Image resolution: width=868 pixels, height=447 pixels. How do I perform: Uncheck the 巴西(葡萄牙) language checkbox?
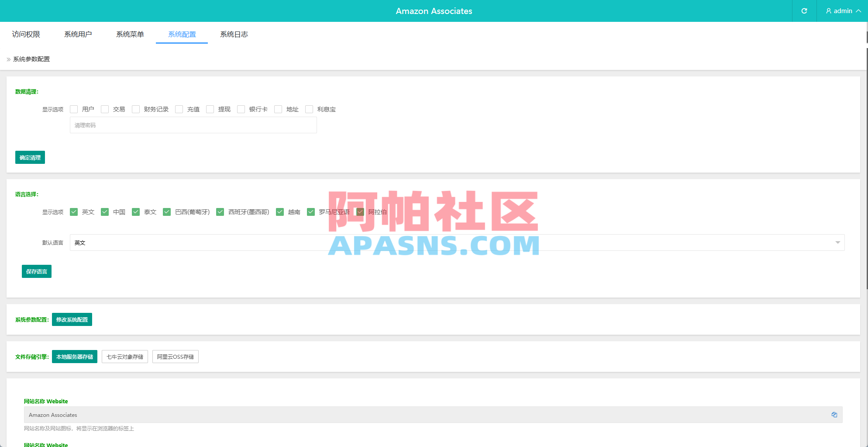point(167,212)
